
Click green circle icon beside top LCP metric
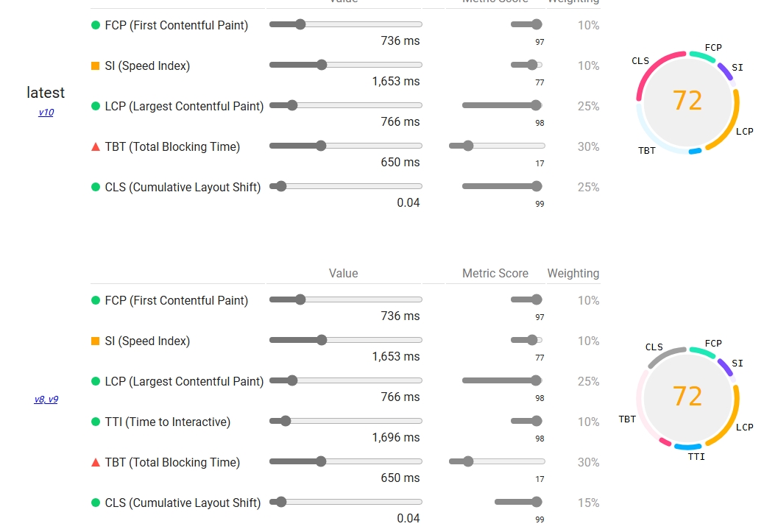[x=96, y=106]
